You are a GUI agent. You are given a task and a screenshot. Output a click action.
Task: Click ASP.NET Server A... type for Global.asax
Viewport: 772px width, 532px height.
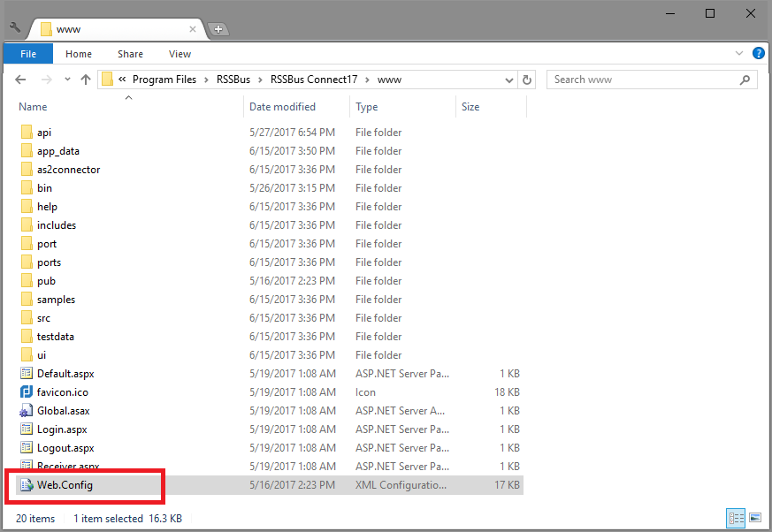[x=400, y=411]
